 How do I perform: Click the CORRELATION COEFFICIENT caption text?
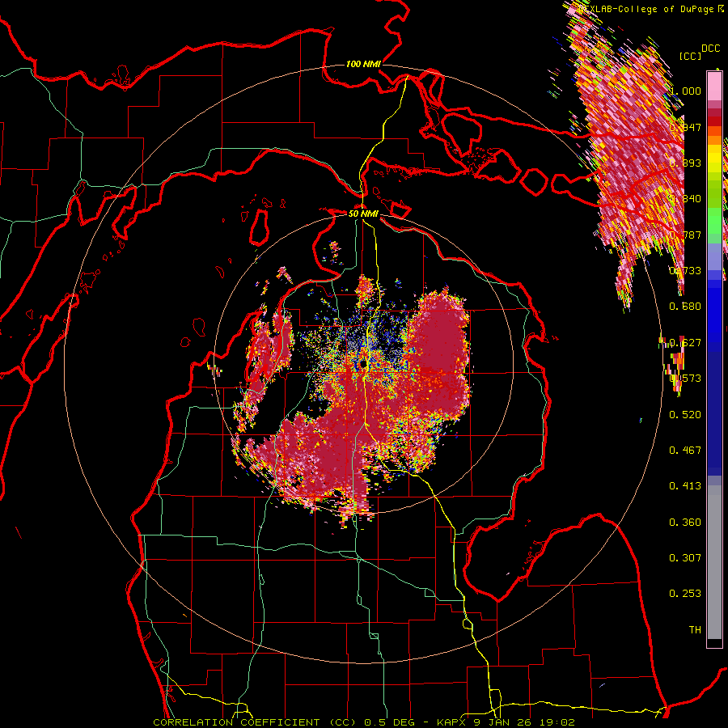point(236,722)
